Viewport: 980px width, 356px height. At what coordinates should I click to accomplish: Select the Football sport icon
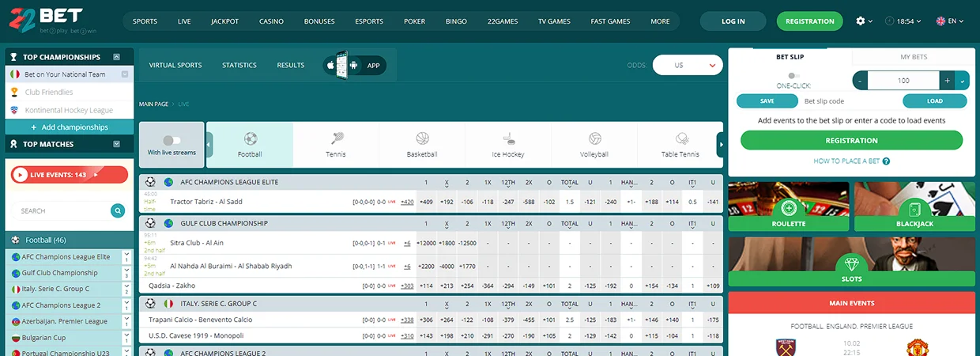pyautogui.click(x=250, y=144)
